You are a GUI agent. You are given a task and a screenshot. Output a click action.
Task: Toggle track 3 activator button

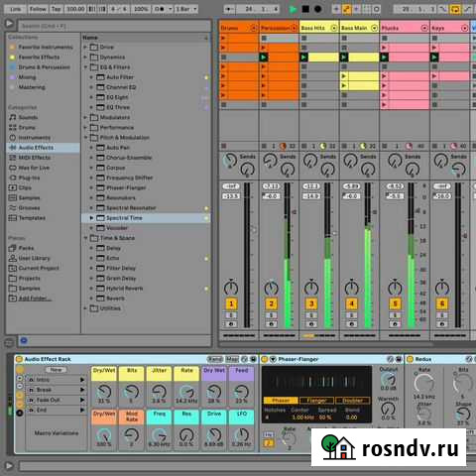[x=311, y=303]
